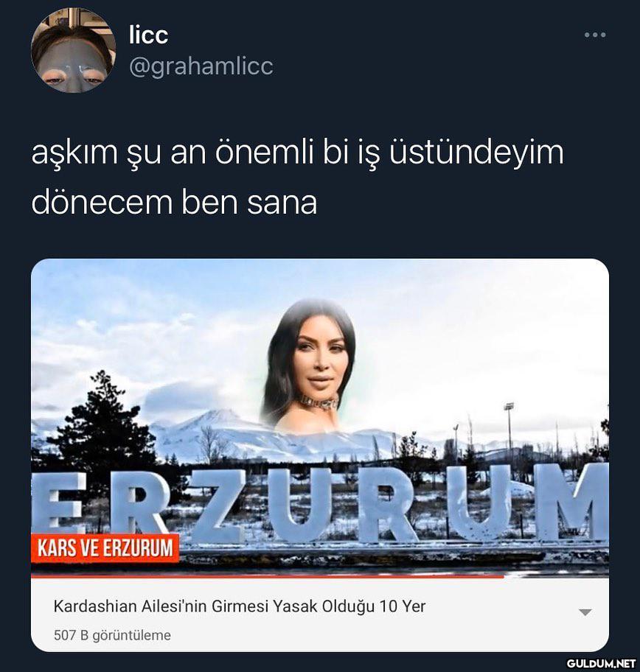Image resolution: width=640 pixels, height=672 pixels.
Task: Click the final letter M of the ERZURUM sign
Action: click(579, 502)
